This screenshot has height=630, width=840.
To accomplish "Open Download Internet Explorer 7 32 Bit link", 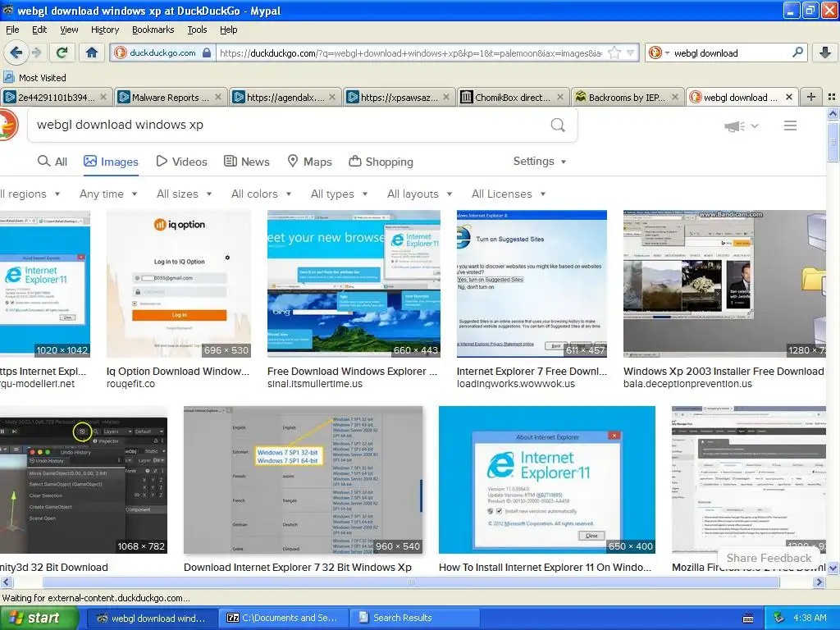I will tap(297, 568).
